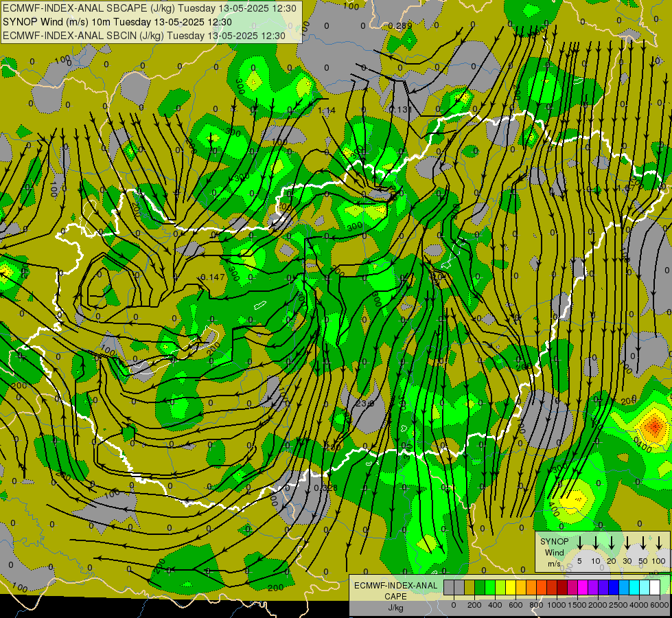Select the cyan swatch before 4000
Image resolution: width=672 pixels, height=618 pixels.
[x=634, y=588]
